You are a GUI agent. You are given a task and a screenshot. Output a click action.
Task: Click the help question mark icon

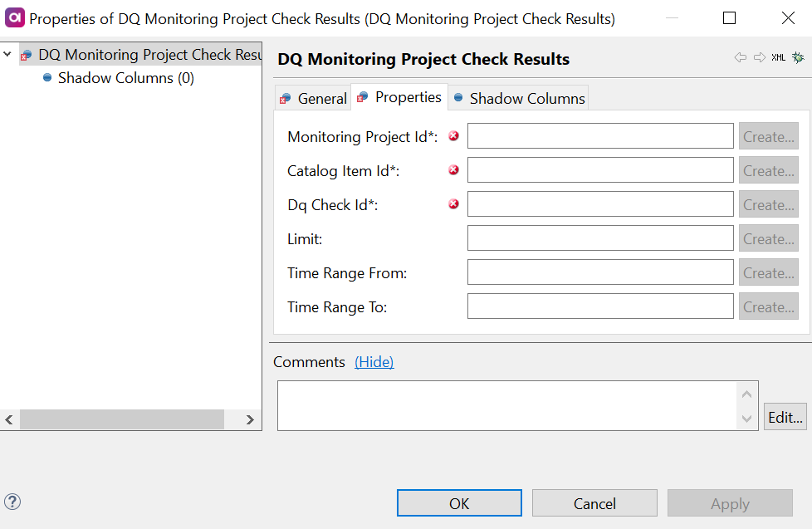(x=12, y=502)
